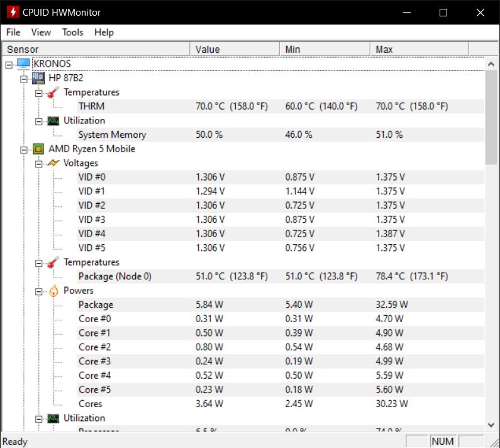Click the KRONOS computer icon
The width and height of the screenshot is (500, 448).
(x=23, y=64)
